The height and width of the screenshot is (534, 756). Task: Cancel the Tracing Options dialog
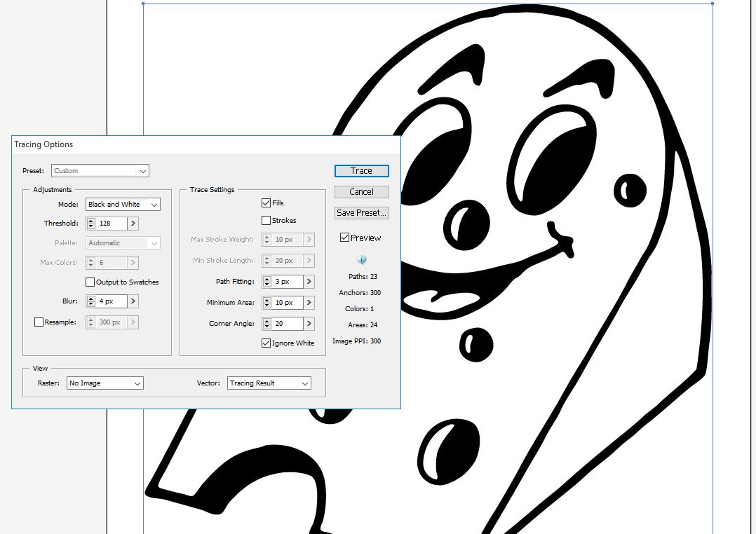pyautogui.click(x=361, y=192)
